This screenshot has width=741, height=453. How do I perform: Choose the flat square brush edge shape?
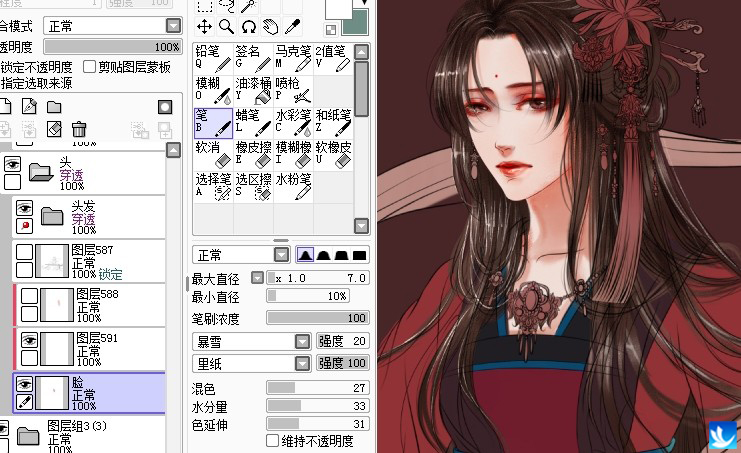360,254
